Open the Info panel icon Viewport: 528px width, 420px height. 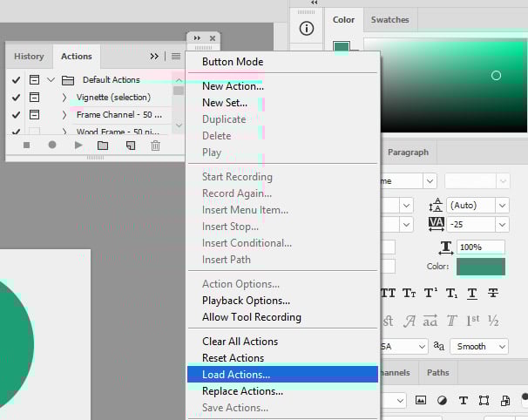coord(306,28)
